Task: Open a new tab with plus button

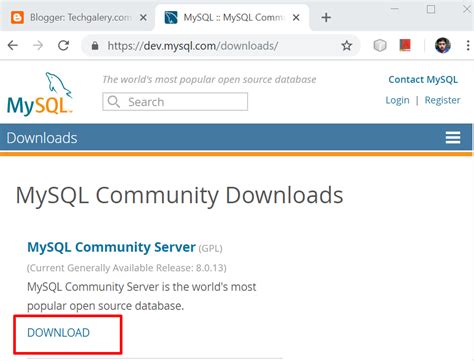Action: click(326, 17)
